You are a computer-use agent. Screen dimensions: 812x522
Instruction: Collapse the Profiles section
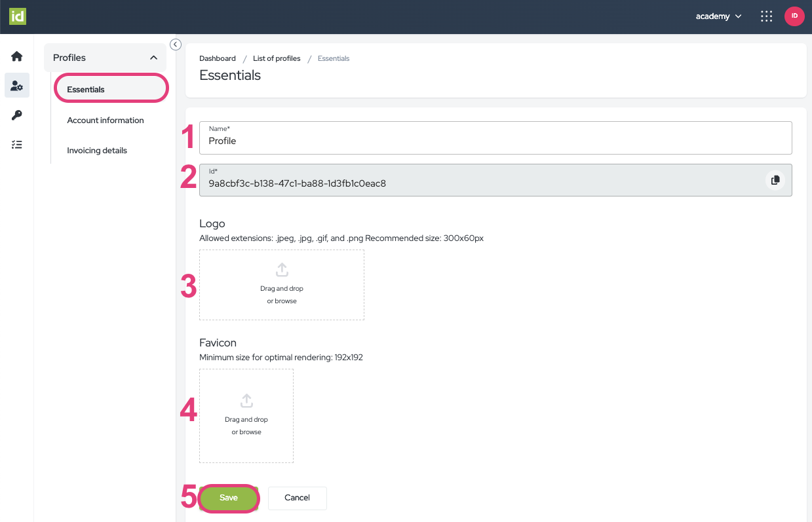(x=153, y=58)
